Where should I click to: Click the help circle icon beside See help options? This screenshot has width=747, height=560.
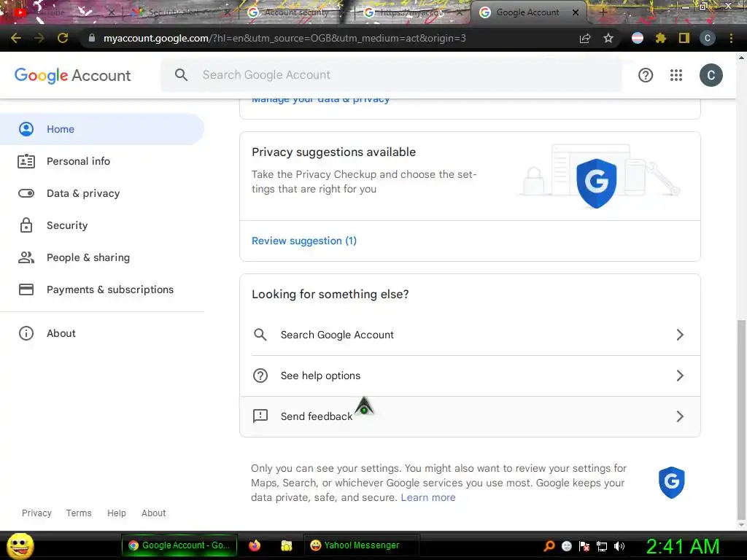[260, 376]
